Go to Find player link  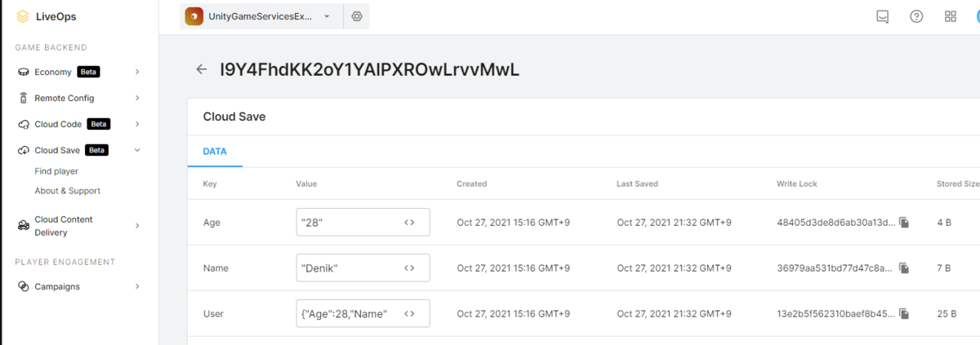pyautogui.click(x=56, y=171)
